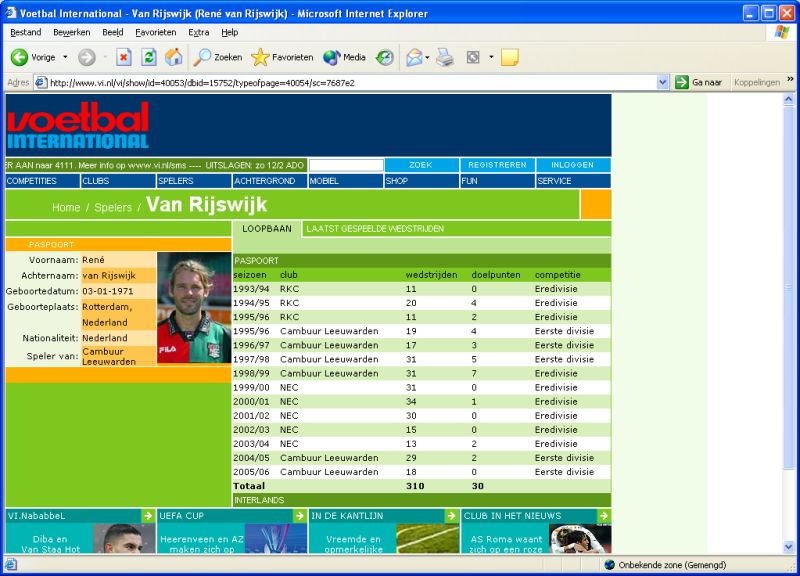
Task: Click the ZOEK button
Action: click(x=421, y=165)
